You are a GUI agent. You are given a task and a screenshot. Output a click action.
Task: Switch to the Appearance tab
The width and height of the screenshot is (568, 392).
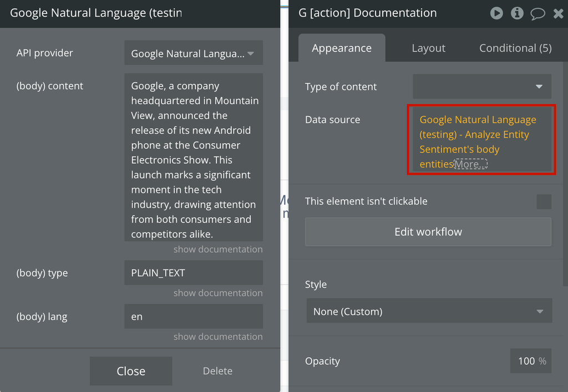(342, 48)
